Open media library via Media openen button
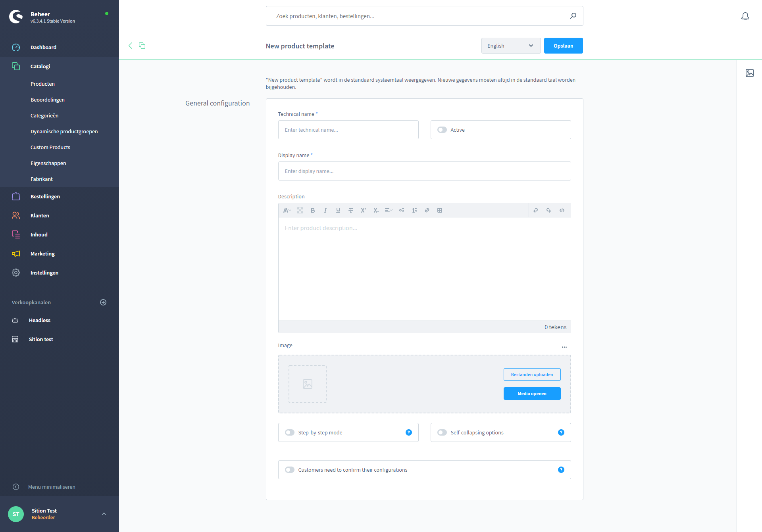762x532 pixels. 532,393
